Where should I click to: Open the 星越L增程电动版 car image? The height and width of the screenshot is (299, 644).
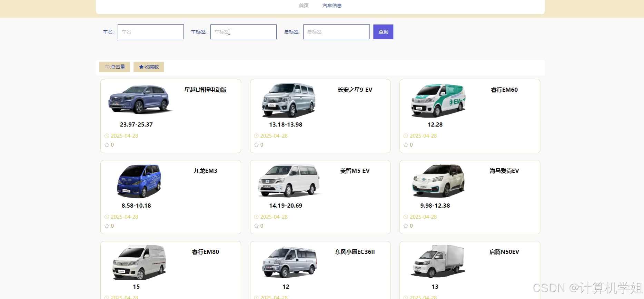point(139,99)
